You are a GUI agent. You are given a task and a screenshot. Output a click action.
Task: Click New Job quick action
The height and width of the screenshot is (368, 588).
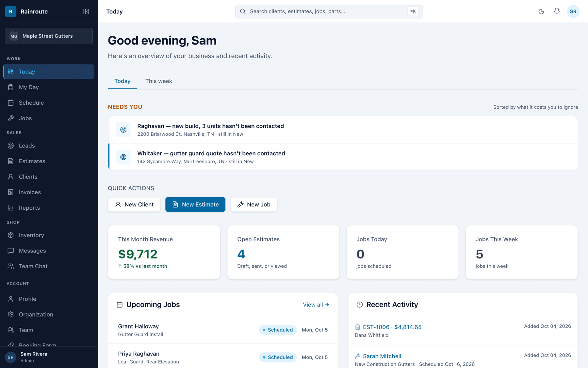pos(254,204)
